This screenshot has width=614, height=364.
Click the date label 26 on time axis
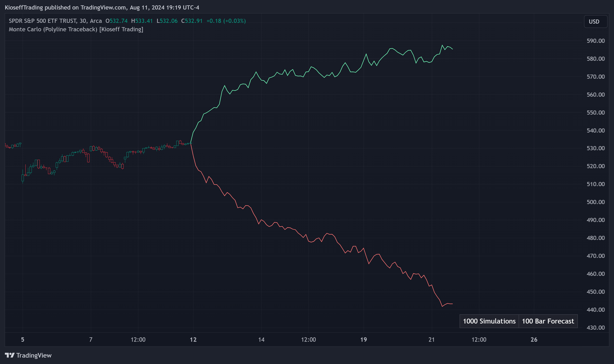pyautogui.click(x=534, y=340)
